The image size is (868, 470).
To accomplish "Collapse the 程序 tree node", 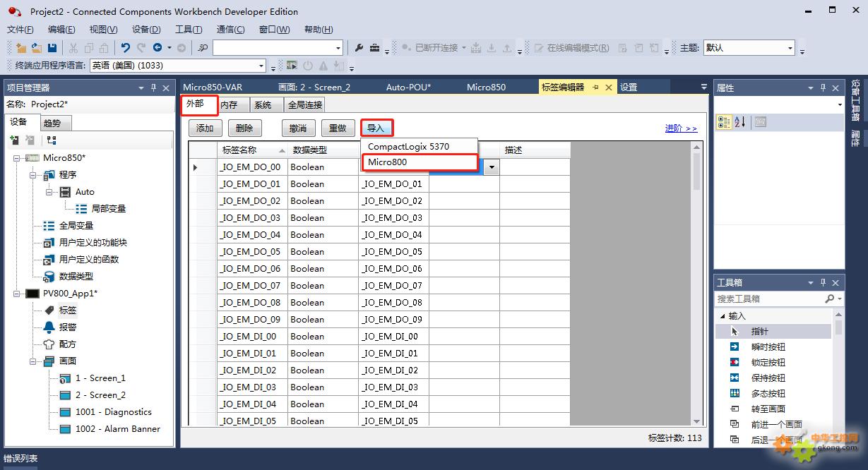I will click(x=34, y=175).
